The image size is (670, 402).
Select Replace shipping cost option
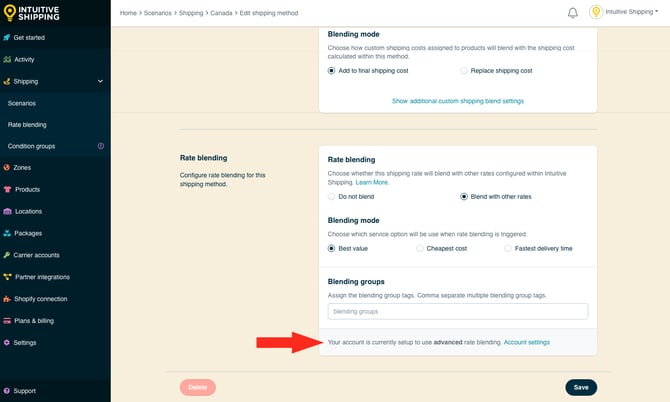[464, 71]
